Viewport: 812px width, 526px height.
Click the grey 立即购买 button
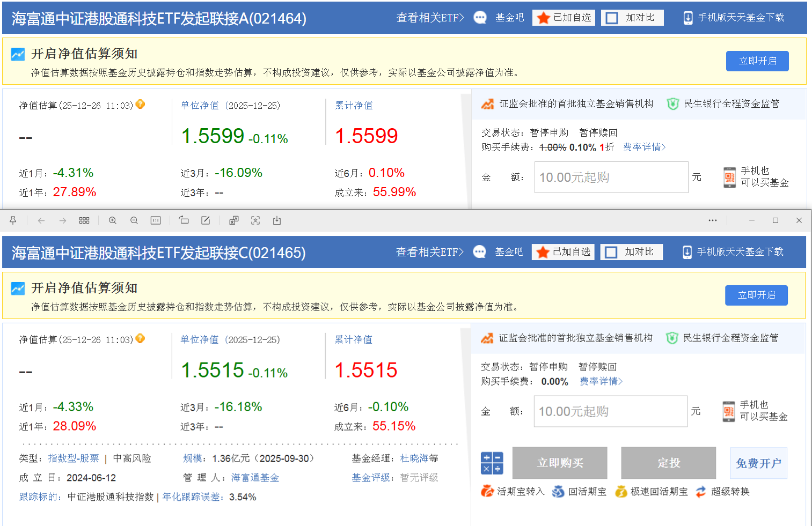(x=560, y=463)
